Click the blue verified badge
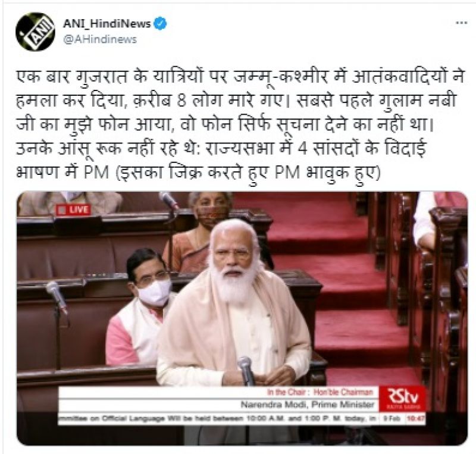This screenshot has width=476, height=454. (160, 24)
